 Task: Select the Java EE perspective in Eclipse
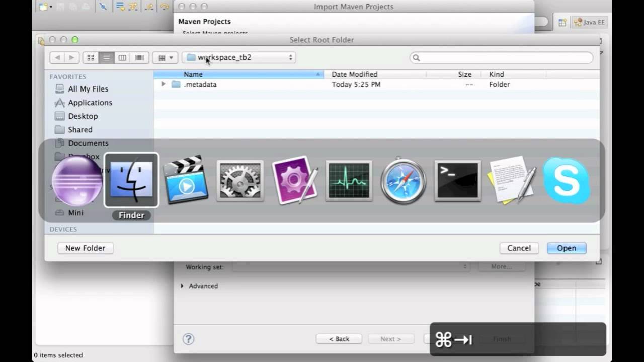pyautogui.click(x=590, y=22)
